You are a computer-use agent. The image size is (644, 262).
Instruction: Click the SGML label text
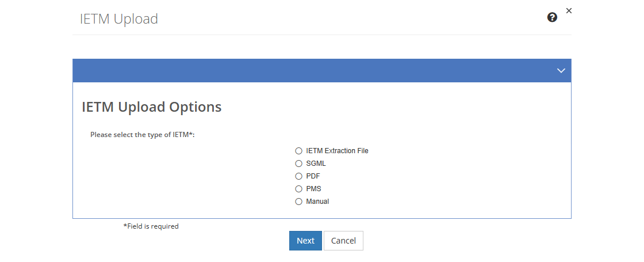click(316, 164)
